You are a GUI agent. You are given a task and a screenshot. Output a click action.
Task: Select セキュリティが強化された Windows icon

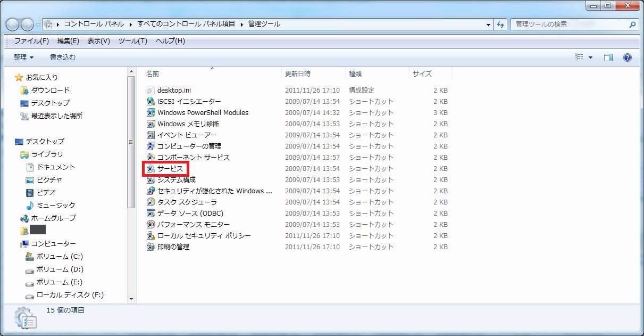point(150,191)
